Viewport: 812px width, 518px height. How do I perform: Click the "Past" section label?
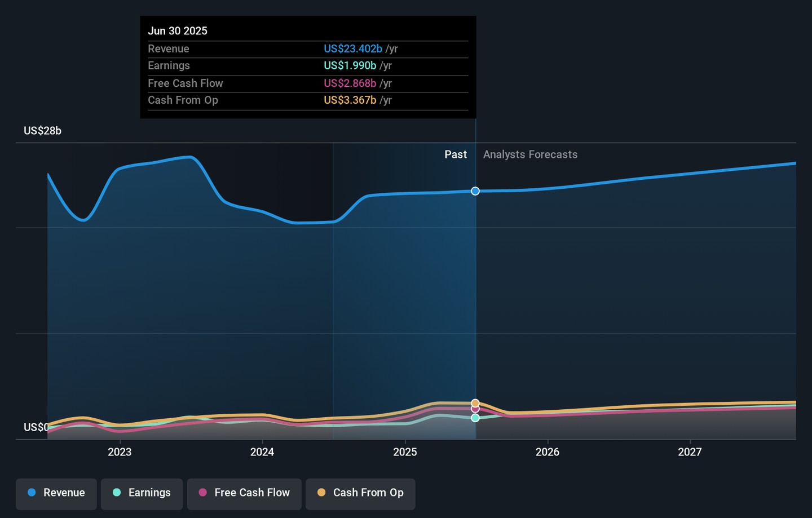[455, 154]
